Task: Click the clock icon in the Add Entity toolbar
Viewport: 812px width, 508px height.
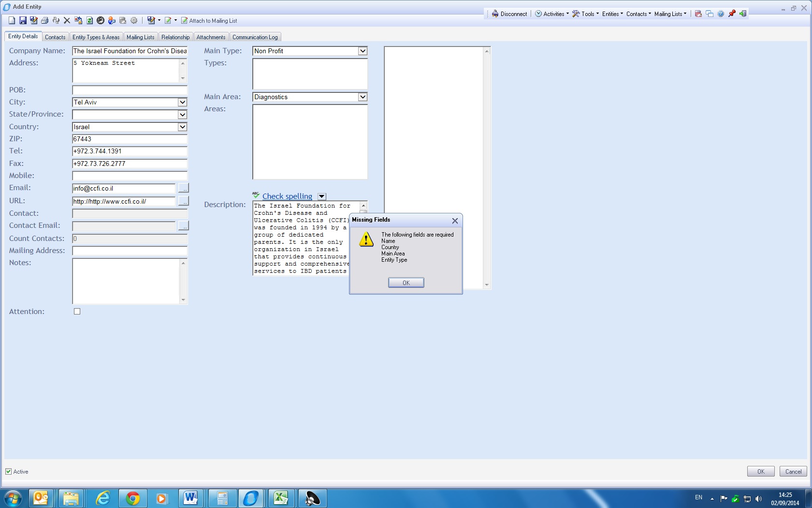Action: click(x=101, y=20)
